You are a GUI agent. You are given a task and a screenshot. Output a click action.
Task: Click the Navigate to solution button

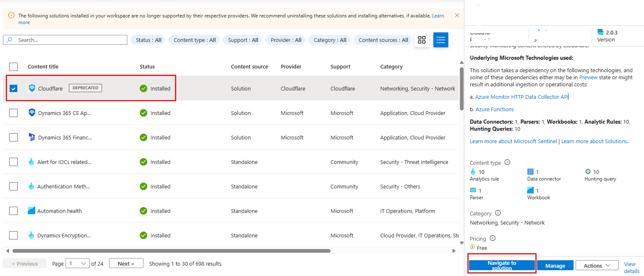[502, 266]
